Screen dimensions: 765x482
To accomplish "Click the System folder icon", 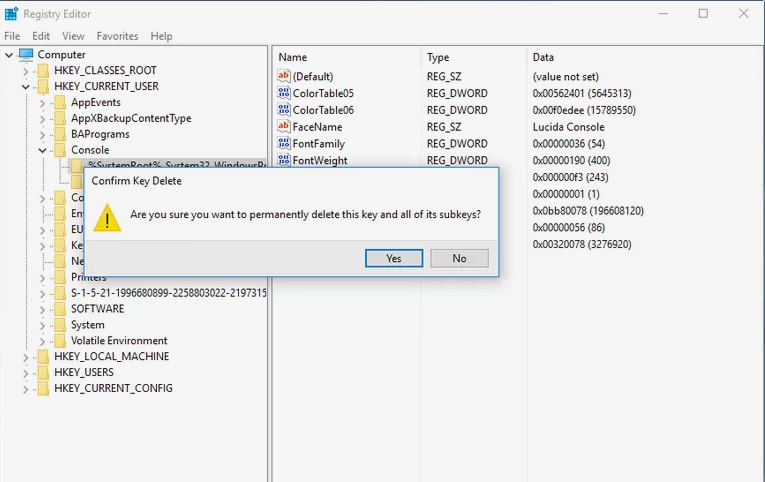I will [x=60, y=325].
